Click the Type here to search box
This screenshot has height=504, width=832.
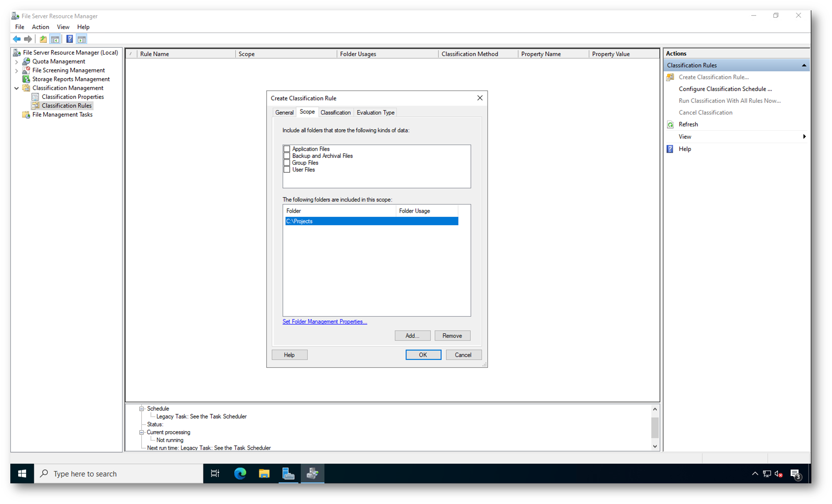coord(118,474)
